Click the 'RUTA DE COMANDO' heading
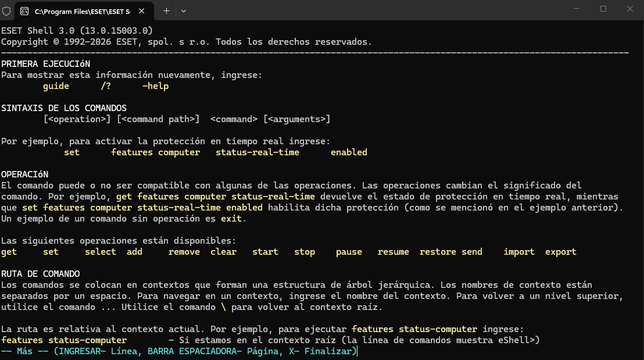This screenshot has height=360, width=644. [x=40, y=274]
